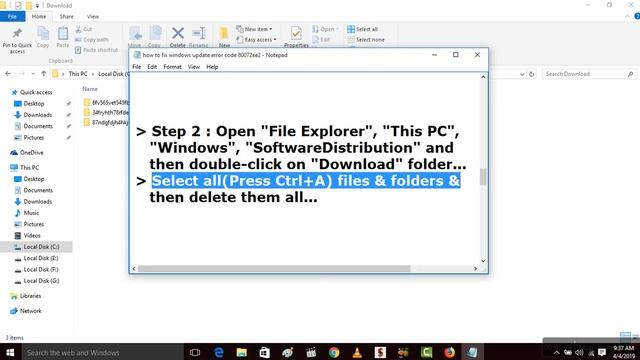The width and height of the screenshot is (640, 360).
Task: Open Microsoft Store from taskbar
Action: coord(264,352)
